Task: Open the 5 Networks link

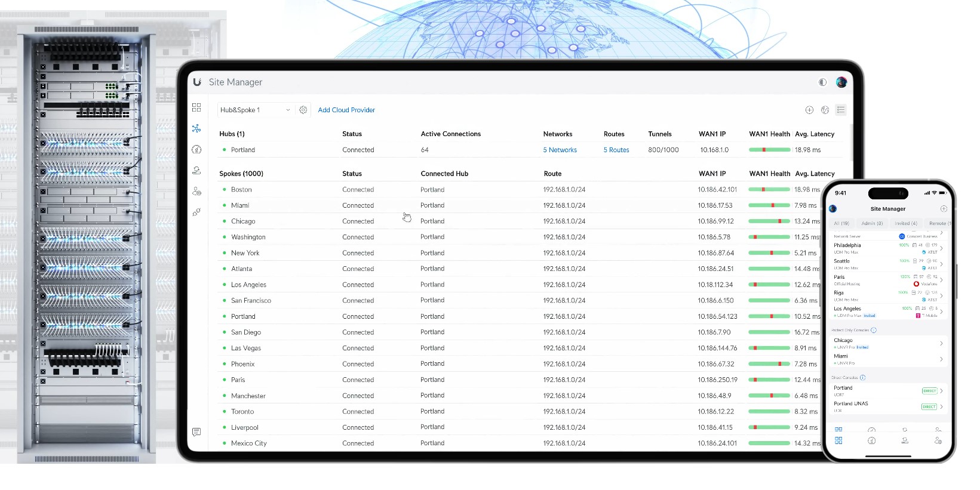Action: tap(560, 150)
